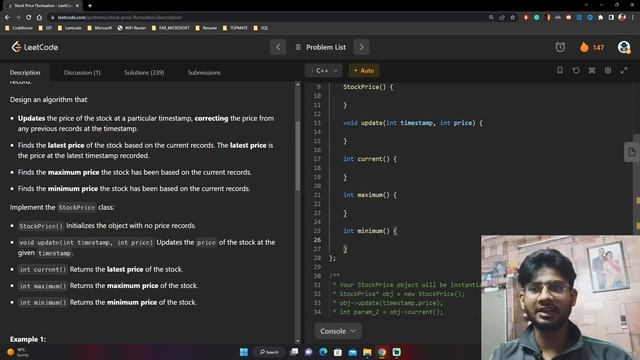Open the notes icon on editor right edge
The width and height of the screenshot is (640, 360).
pyautogui.click(x=631, y=152)
